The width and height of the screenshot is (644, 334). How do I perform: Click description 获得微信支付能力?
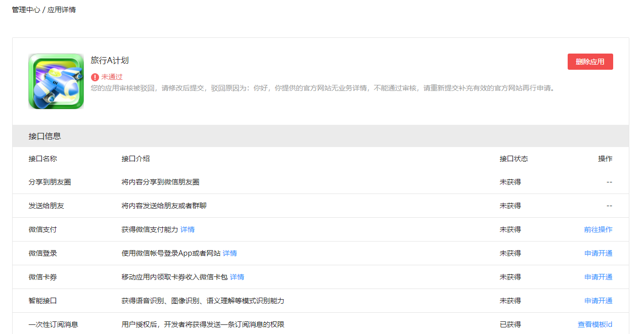pyautogui.click(x=150, y=229)
